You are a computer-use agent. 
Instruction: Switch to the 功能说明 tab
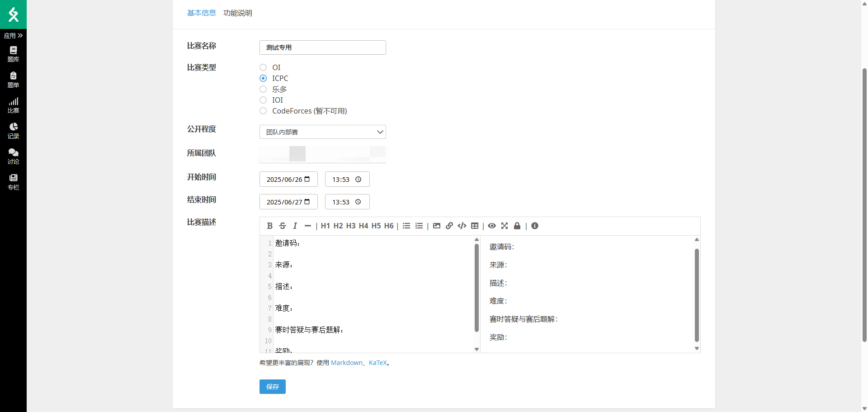(x=238, y=13)
